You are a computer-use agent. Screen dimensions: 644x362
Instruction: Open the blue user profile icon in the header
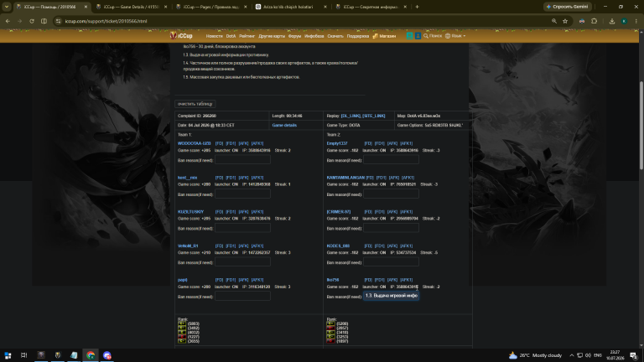[x=418, y=36]
